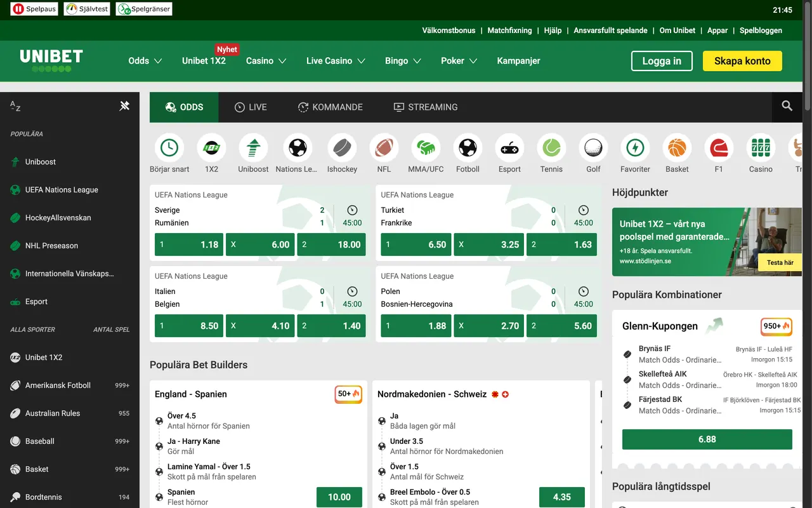Viewport: 812px width, 508px height.
Task: Open the Favoriter lightning icon
Action: (635, 148)
